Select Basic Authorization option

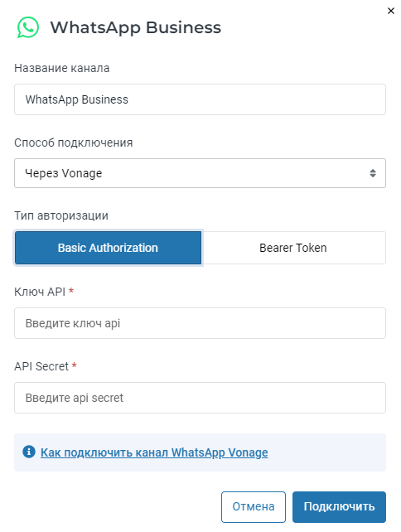pos(109,248)
